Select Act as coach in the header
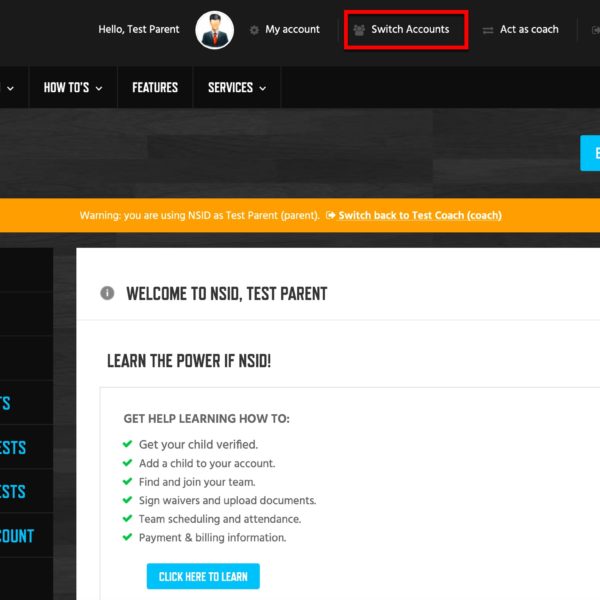Screen dimensions: 600x600 click(529, 29)
